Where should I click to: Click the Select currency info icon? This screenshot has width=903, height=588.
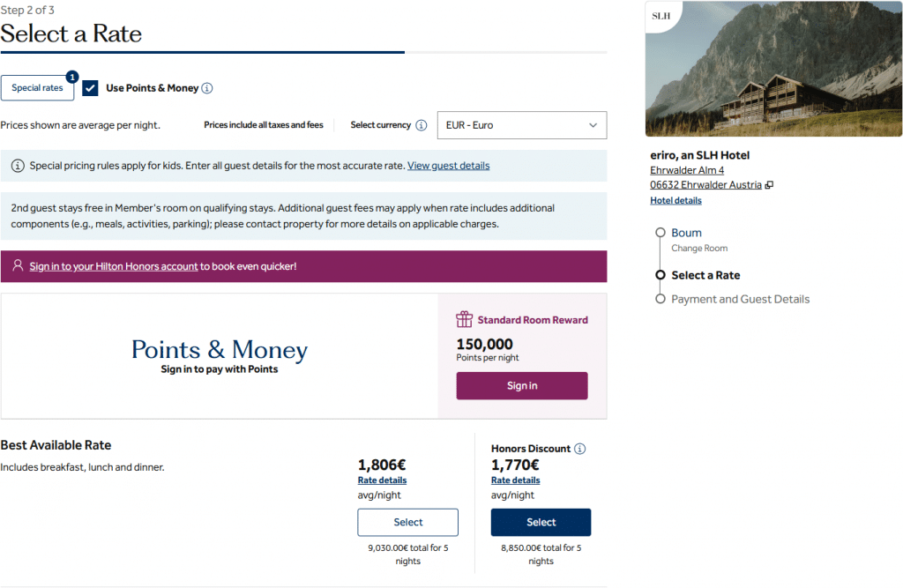click(x=422, y=125)
